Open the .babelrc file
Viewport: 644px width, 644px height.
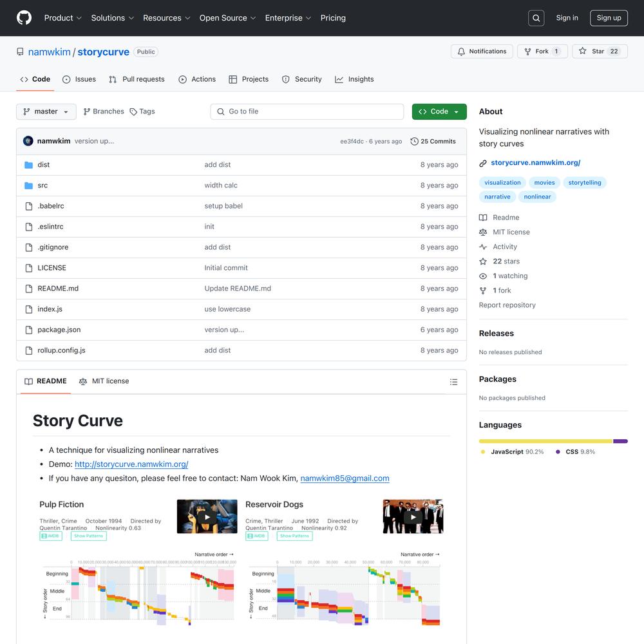click(x=51, y=206)
